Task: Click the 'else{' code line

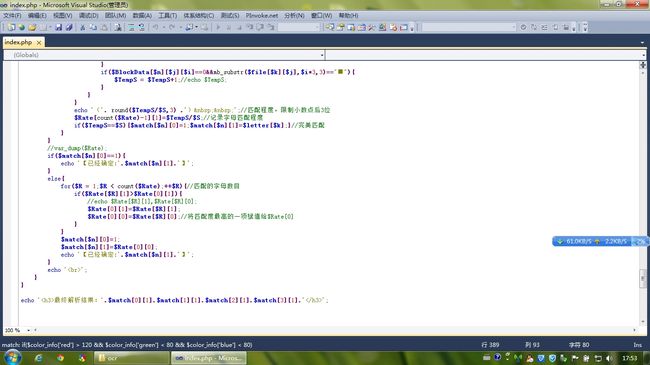Action: point(56,178)
